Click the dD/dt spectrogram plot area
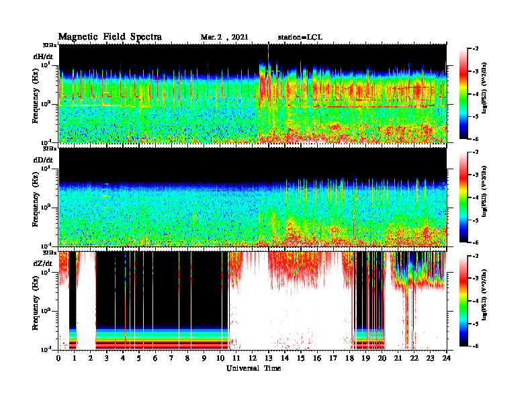 [253, 197]
